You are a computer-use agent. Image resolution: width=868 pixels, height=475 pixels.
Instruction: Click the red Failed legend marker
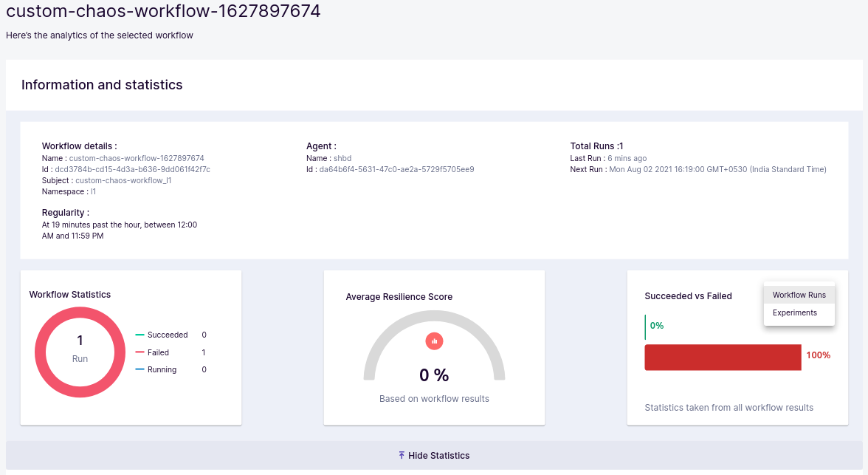pos(139,352)
